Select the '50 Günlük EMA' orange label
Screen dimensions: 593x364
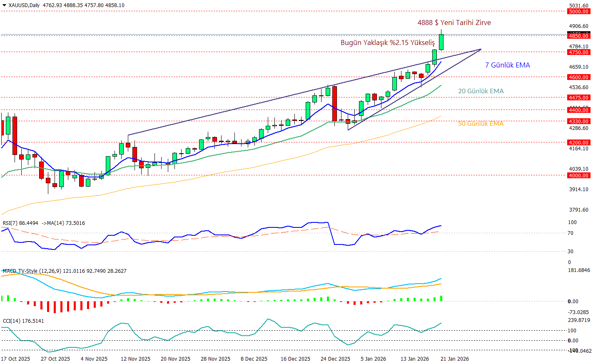pyautogui.click(x=481, y=124)
